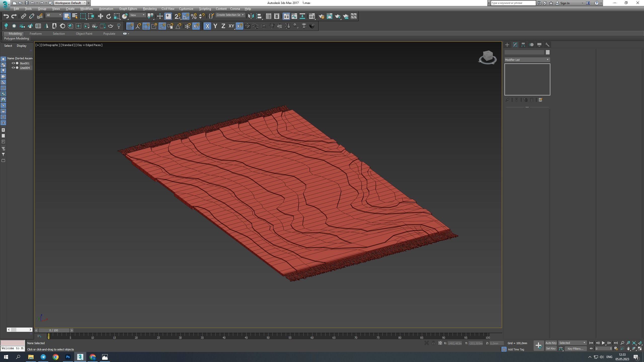Click the Polygon Modeling panel label
The width and height of the screenshot is (644, 362).
17,38
